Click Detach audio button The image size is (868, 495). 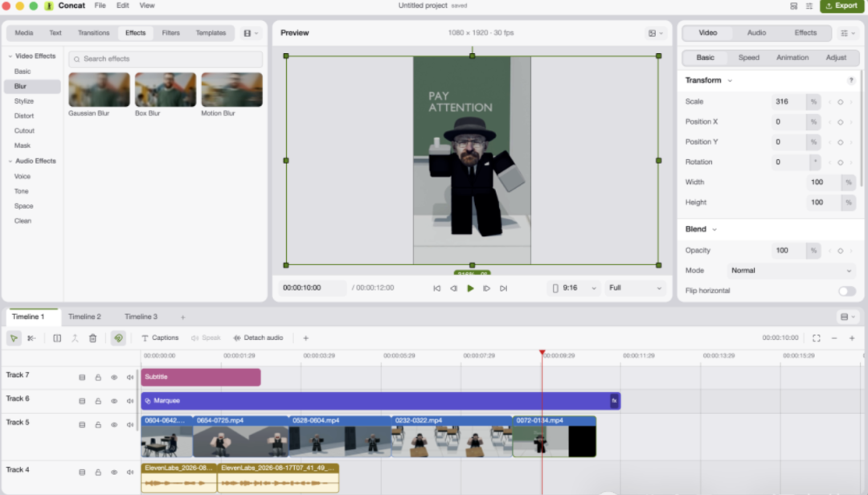click(258, 337)
